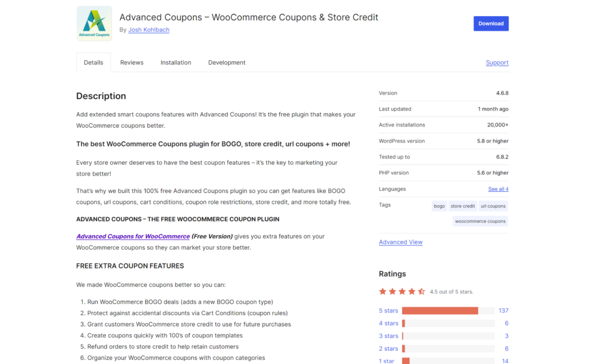
Task: Select the bogo tag
Action: (439, 206)
